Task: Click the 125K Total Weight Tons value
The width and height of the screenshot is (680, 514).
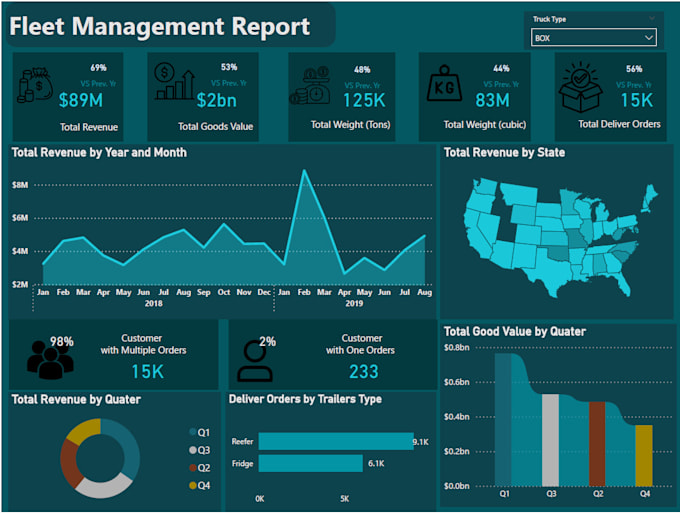Action: [x=364, y=101]
